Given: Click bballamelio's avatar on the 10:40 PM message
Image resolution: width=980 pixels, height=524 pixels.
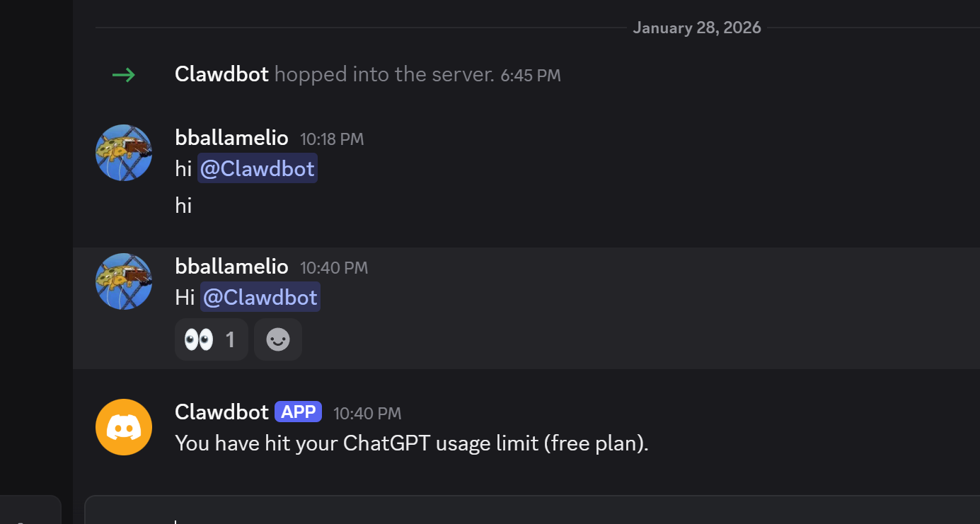Looking at the screenshot, I should click(123, 281).
